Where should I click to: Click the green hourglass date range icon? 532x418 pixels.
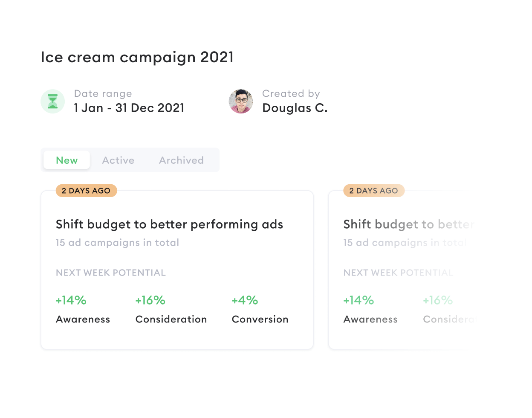52,102
